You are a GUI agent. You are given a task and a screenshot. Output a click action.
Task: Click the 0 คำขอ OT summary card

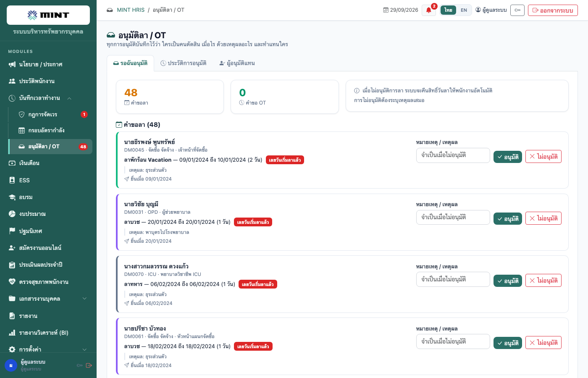pyautogui.click(x=285, y=97)
